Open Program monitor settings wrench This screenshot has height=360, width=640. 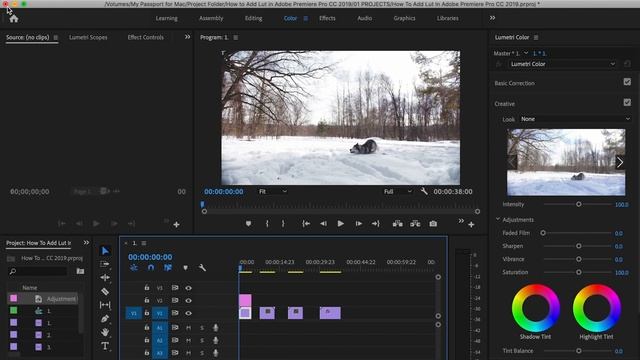click(x=424, y=191)
